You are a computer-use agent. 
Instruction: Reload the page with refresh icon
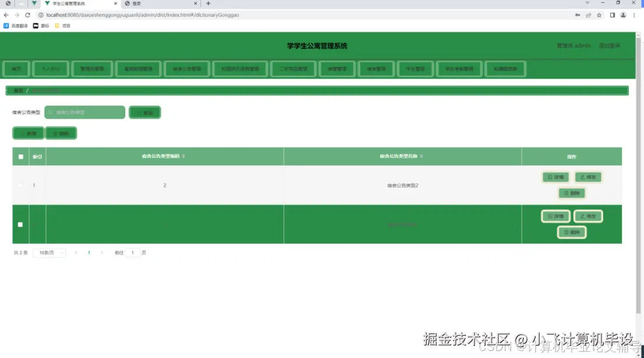click(27, 15)
